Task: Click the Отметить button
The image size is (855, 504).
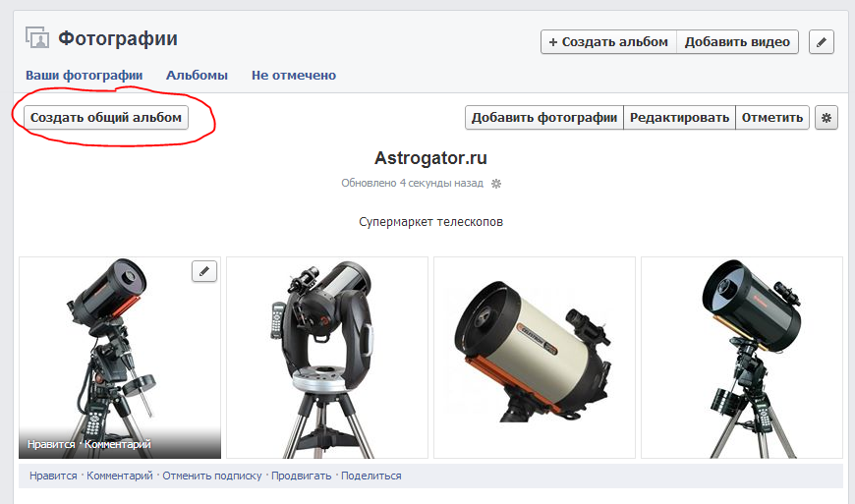Action: [772, 118]
